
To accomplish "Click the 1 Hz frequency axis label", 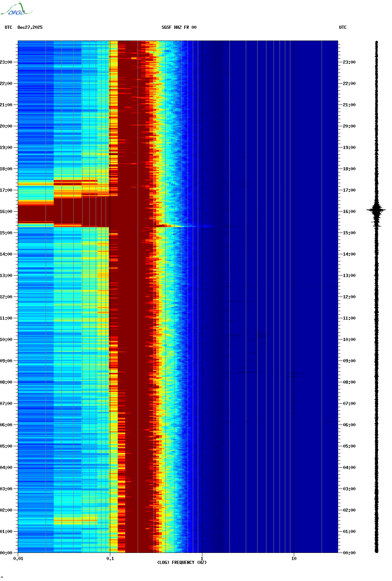I will (x=202, y=559).
